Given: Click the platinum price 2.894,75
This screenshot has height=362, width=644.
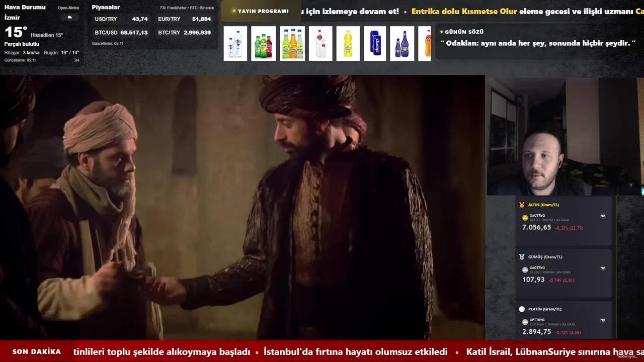Looking at the screenshot, I should 536,332.
